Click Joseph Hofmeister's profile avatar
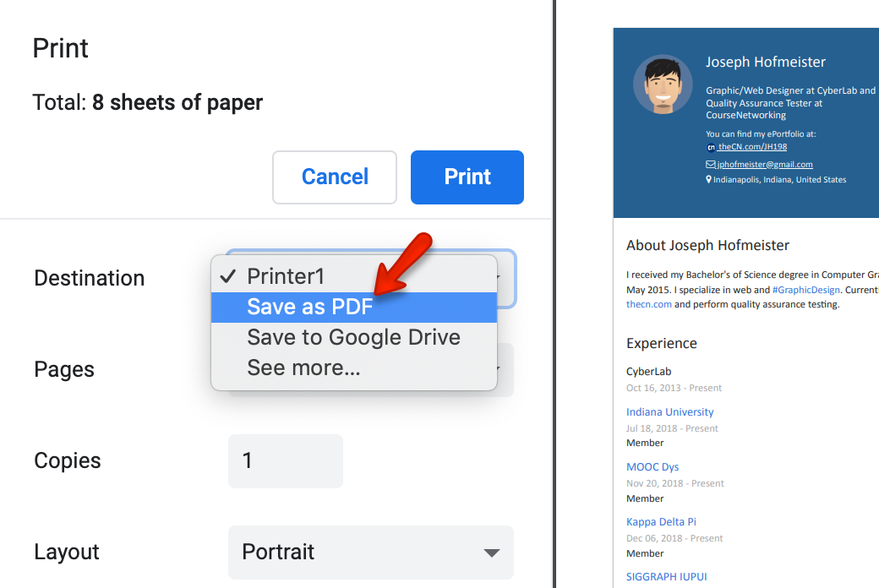This screenshot has height=588, width=879. [x=663, y=84]
